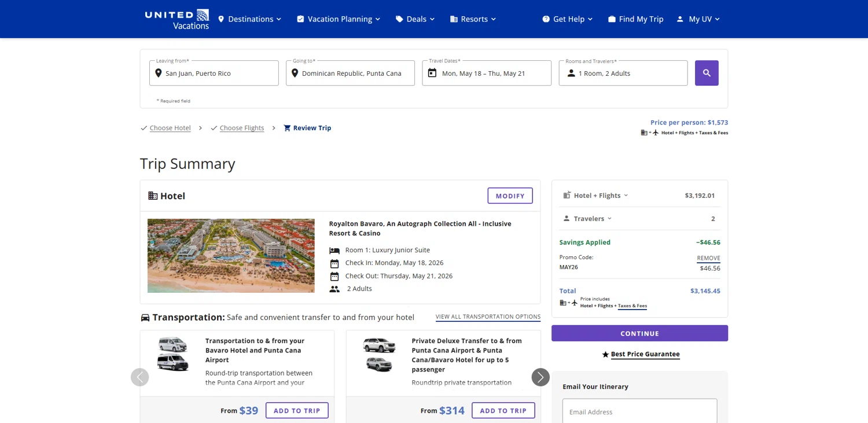The image size is (868, 423).
Task: Click the Email Address input field
Action: (x=639, y=411)
